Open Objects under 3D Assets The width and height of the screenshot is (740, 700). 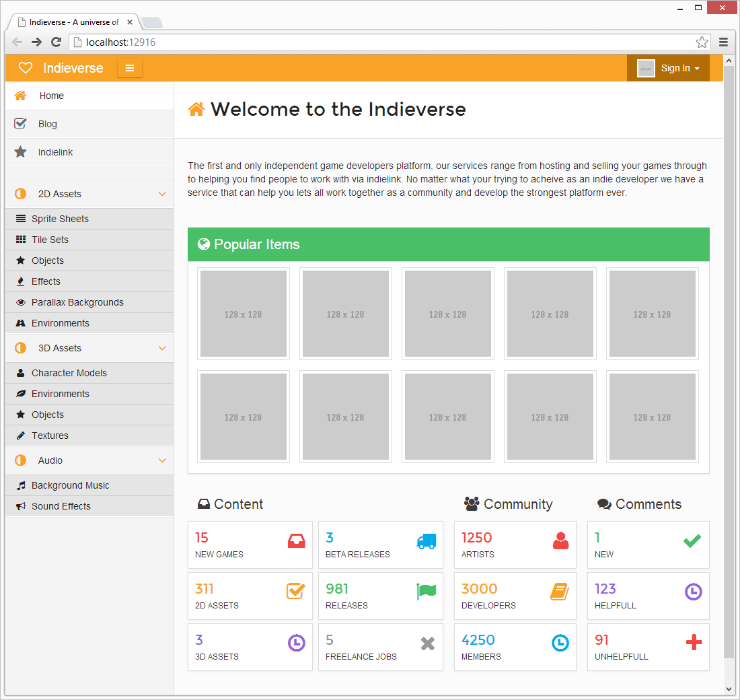89,415
